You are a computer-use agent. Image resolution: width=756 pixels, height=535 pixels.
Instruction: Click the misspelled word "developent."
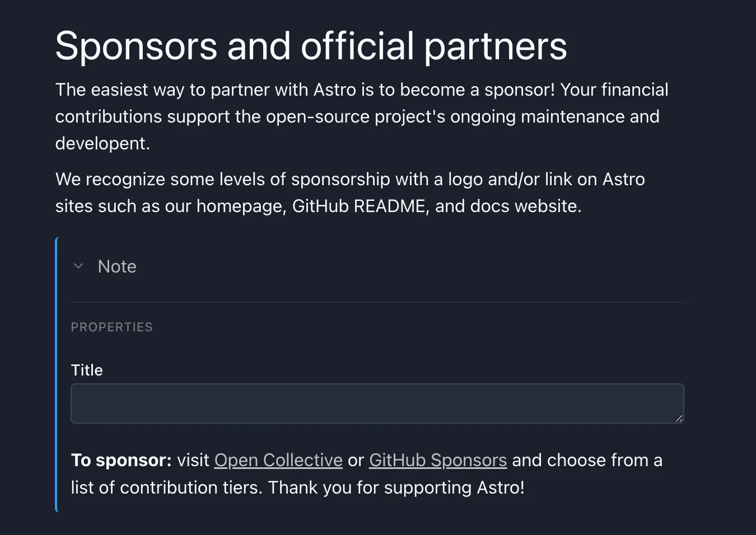coord(102,144)
